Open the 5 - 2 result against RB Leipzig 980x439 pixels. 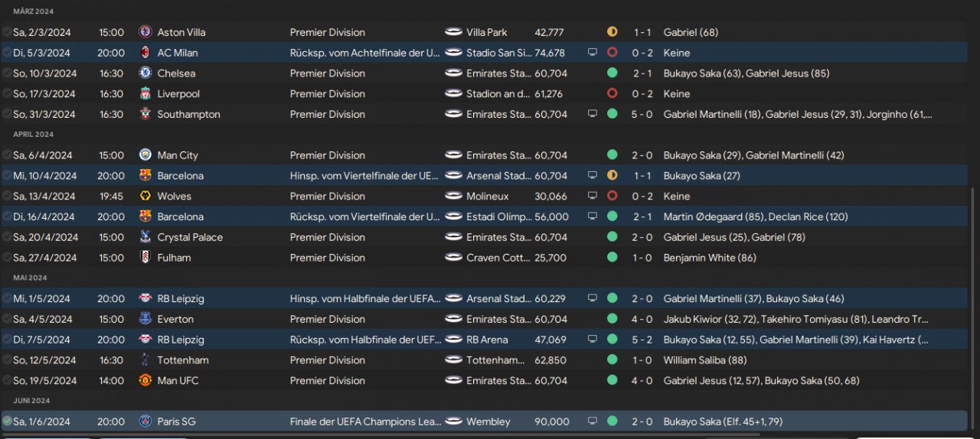pos(642,340)
